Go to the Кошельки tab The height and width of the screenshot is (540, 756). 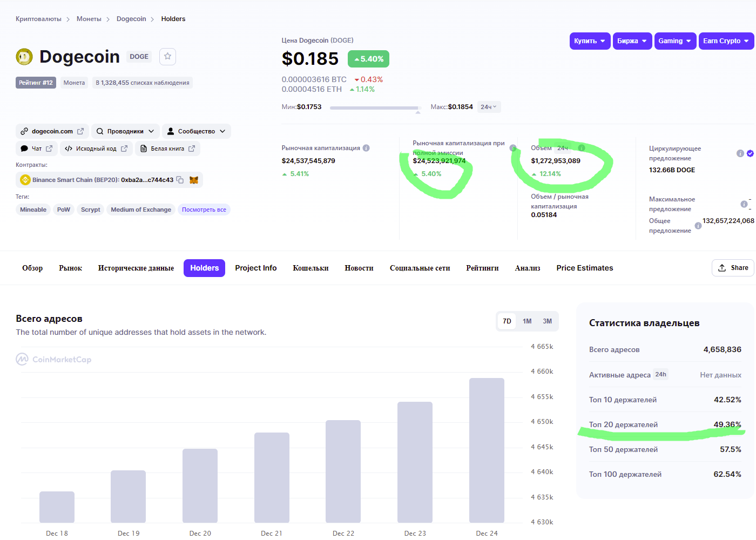coord(310,268)
